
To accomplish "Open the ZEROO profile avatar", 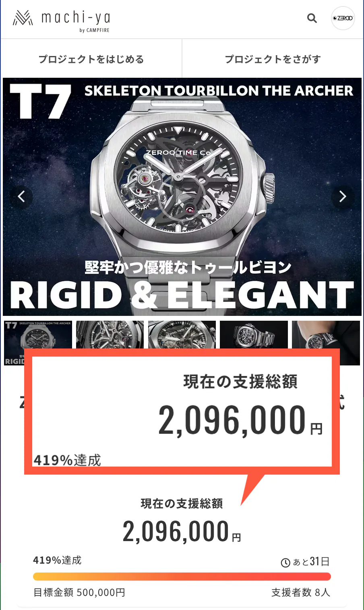I will [x=343, y=18].
